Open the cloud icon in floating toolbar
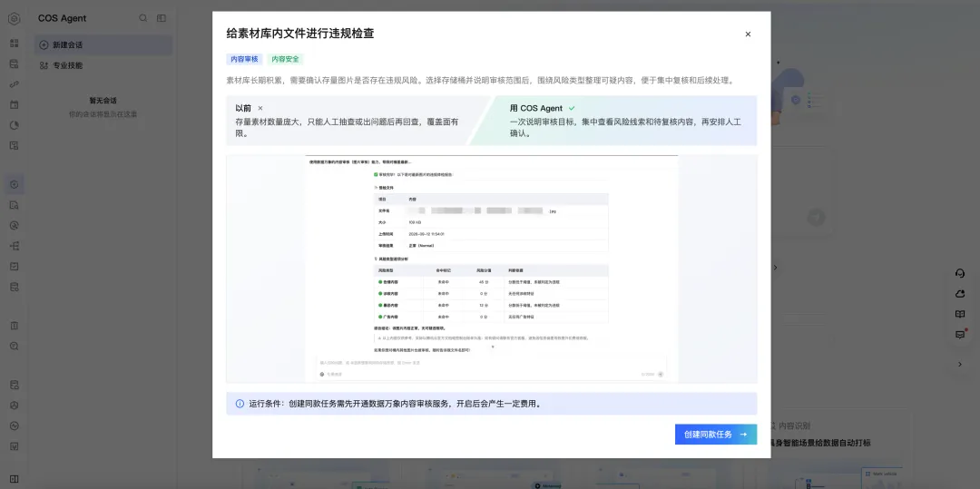This screenshot has width=980, height=489. (960, 294)
